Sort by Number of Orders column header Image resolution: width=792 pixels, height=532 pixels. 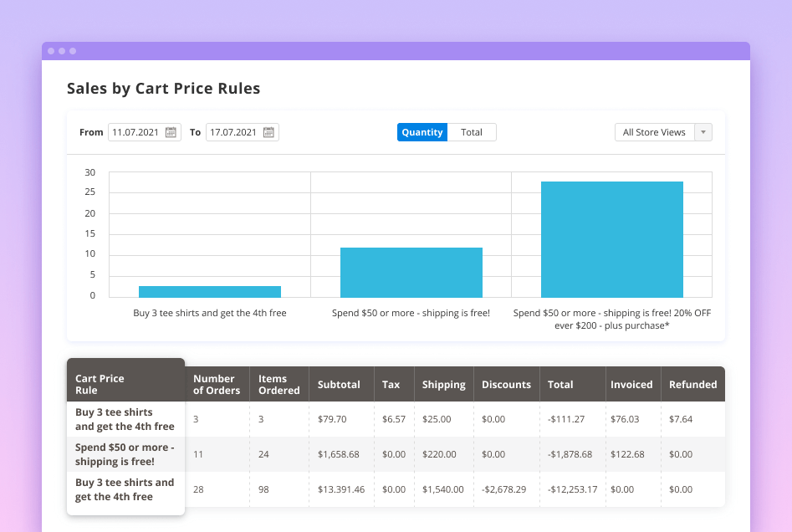(217, 385)
